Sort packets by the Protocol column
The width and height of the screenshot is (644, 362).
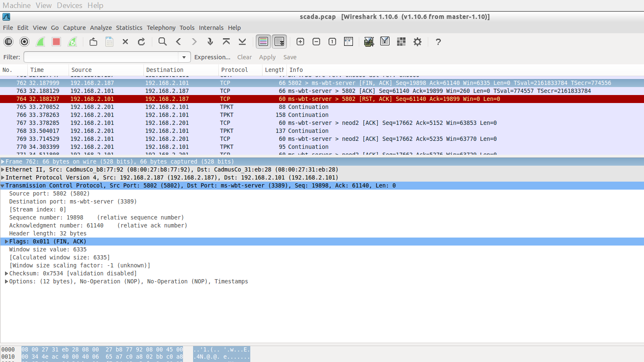(240, 70)
